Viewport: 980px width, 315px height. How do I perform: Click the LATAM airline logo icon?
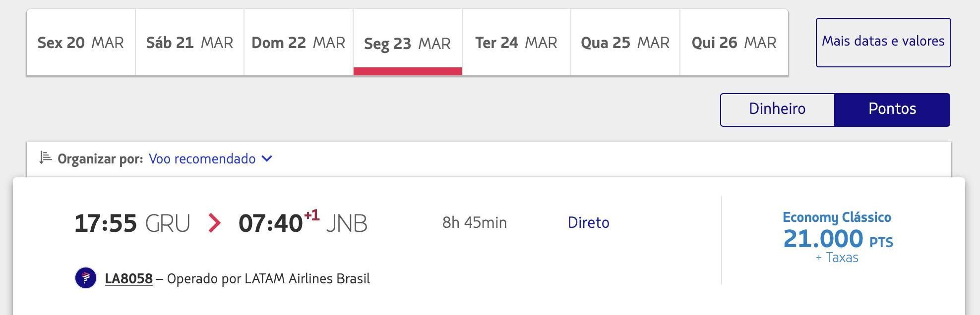pos(86,278)
